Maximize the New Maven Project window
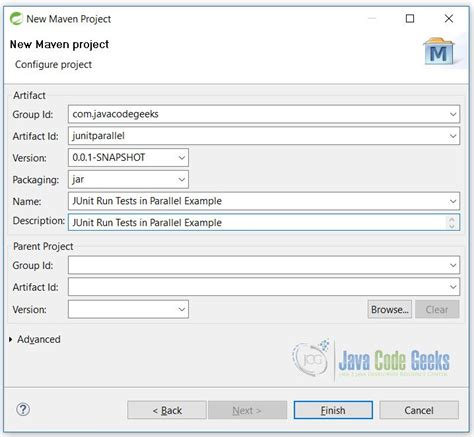This screenshot has height=437, width=474. pyautogui.click(x=410, y=18)
